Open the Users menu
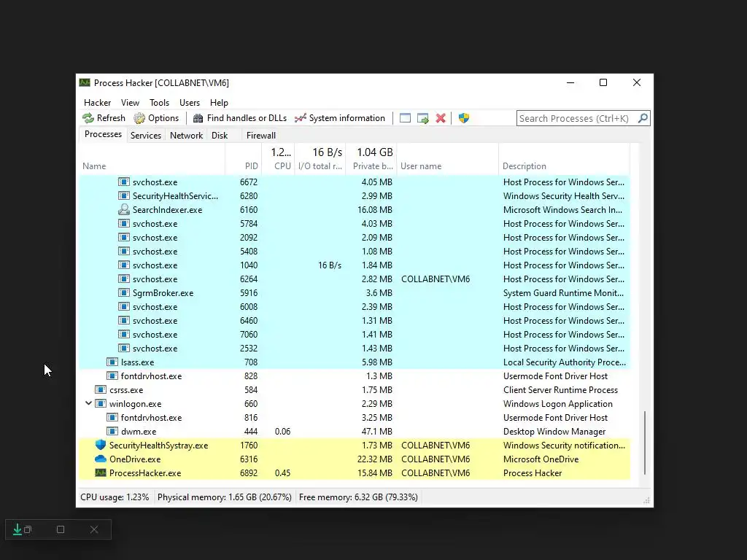The height and width of the screenshot is (560, 747). [190, 103]
